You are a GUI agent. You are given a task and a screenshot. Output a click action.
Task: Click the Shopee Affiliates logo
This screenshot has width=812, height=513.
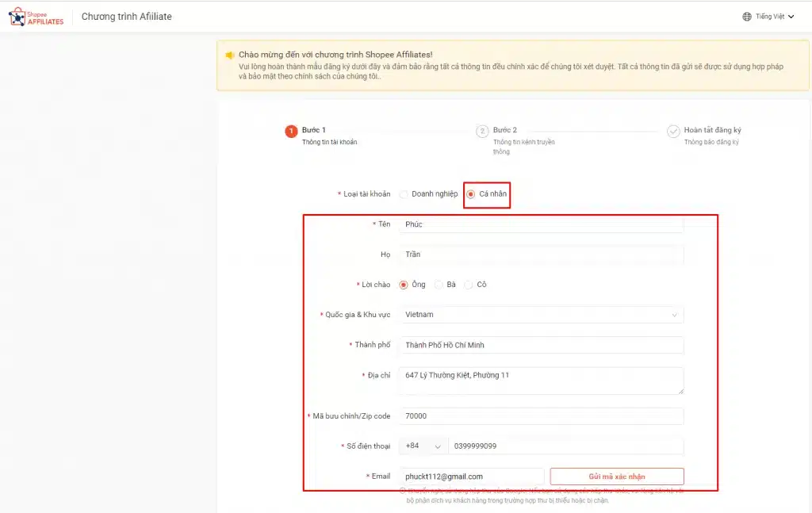[x=36, y=17]
